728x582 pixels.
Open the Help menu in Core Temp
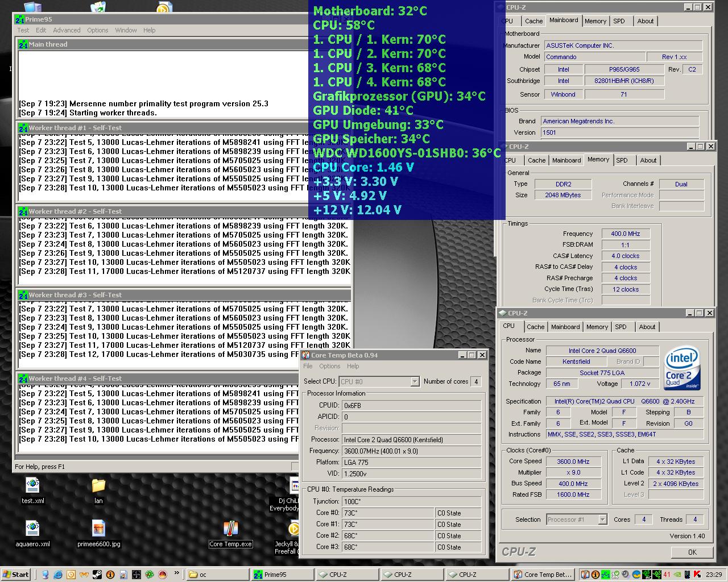[x=353, y=366]
